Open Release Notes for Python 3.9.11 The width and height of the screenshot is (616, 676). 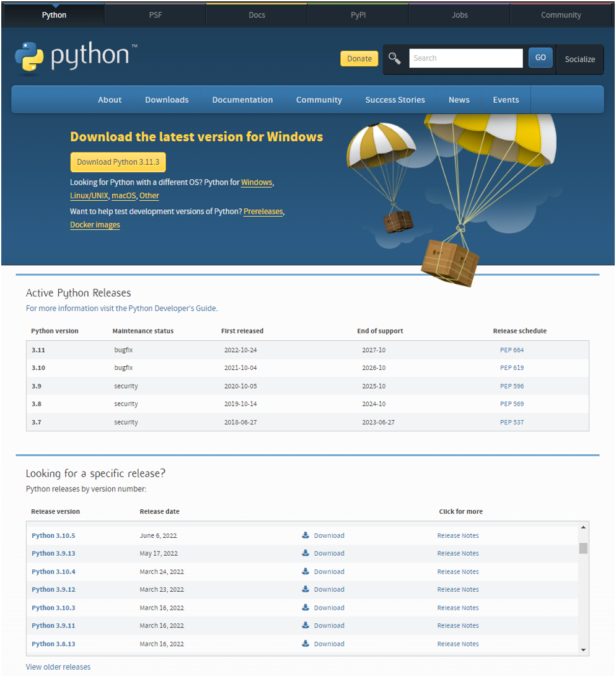click(x=458, y=626)
